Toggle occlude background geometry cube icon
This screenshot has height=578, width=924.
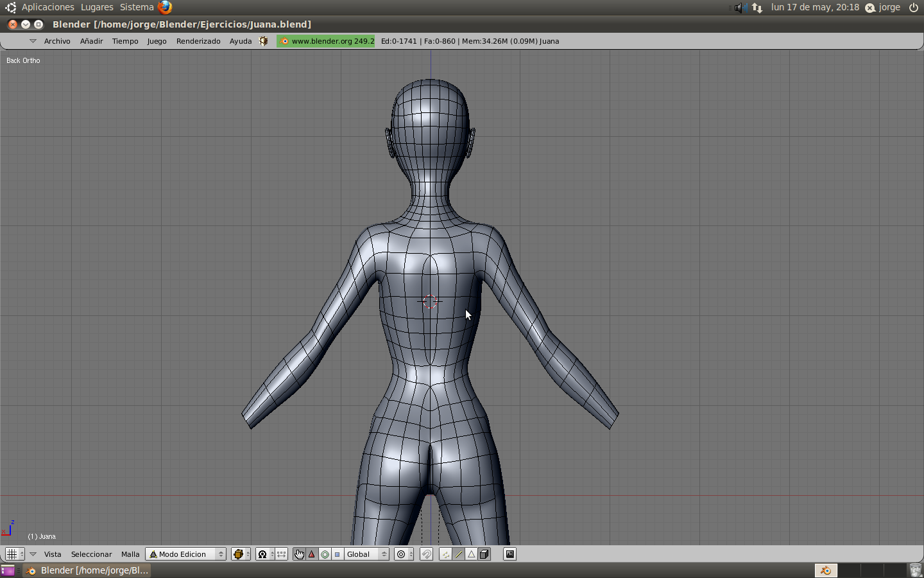pyautogui.click(x=484, y=554)
